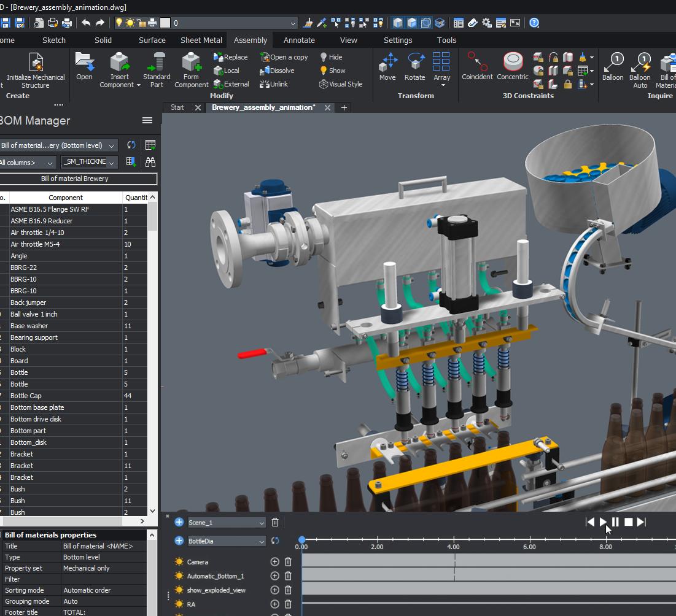
Task: Apply a Concentric 3D constraint
Action: tap(513, 63)
